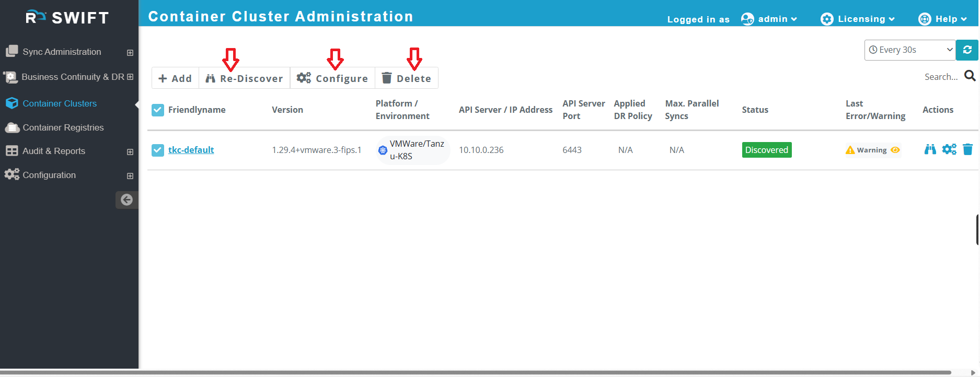Delete tkc-default using row trash icon
Screen dimensions: 980x377
click(x=967, y=149)
